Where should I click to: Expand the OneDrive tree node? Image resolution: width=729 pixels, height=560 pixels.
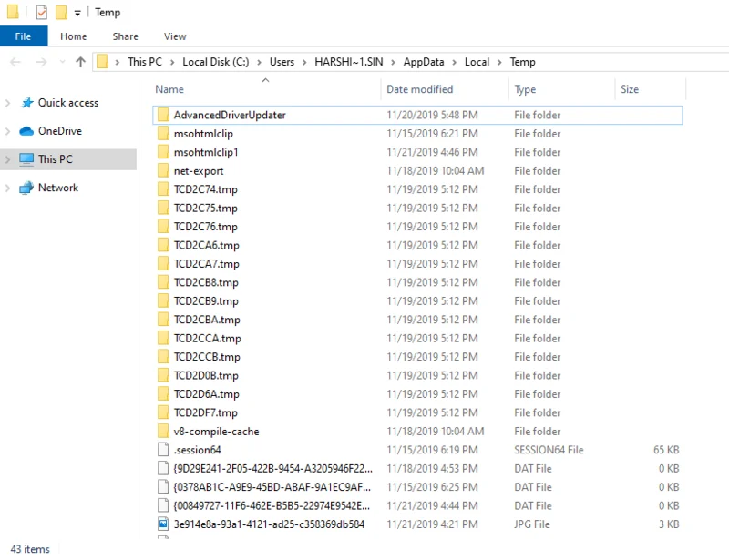point(8,131)
